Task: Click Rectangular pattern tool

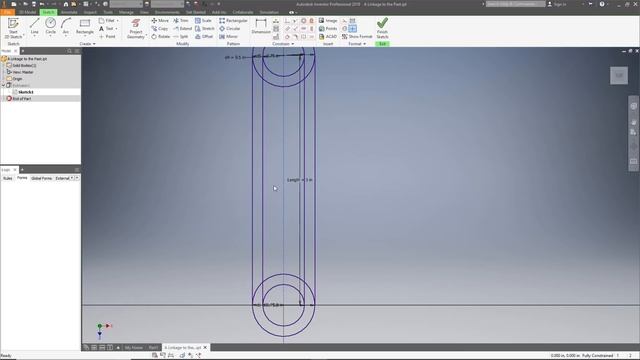Action: pos(233,20)
